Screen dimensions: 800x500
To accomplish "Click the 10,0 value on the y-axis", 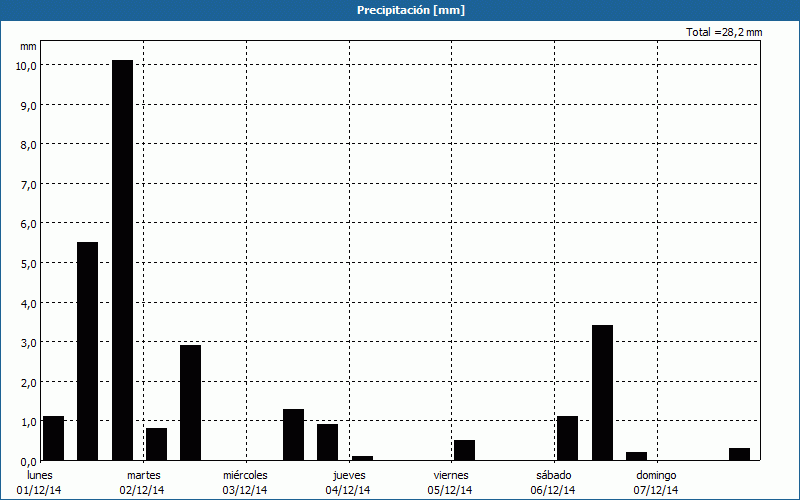I will coord(25,65).
